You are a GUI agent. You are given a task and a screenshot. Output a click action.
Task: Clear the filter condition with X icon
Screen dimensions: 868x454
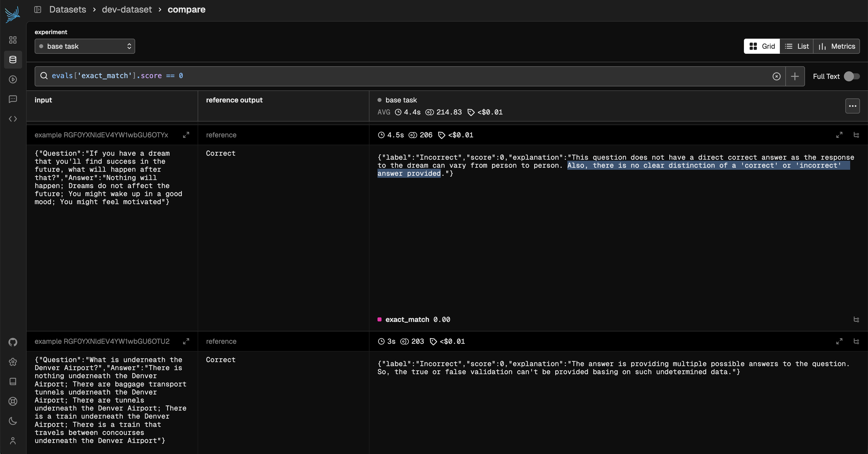pos(776,76)
